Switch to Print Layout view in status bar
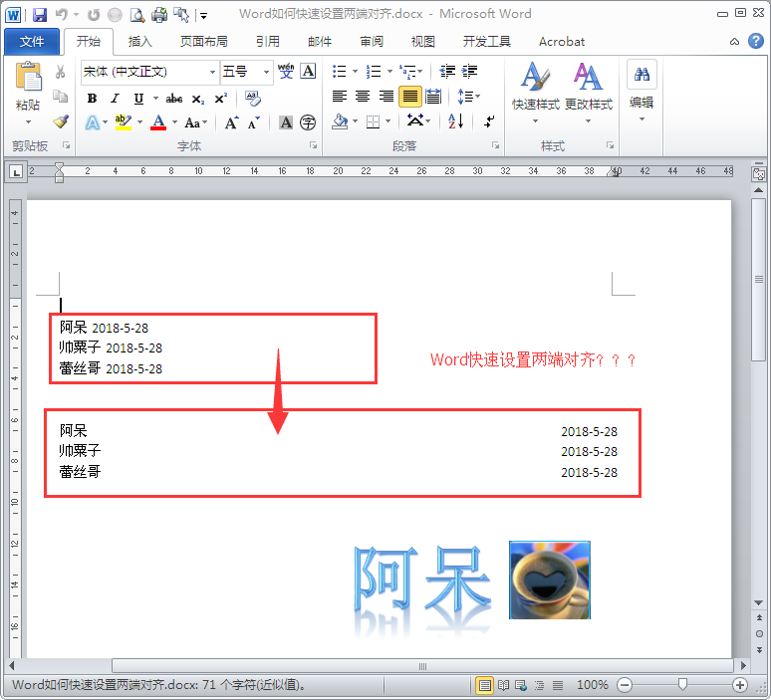Viewport: 771px width, 700px height. [x=485, y=685]
